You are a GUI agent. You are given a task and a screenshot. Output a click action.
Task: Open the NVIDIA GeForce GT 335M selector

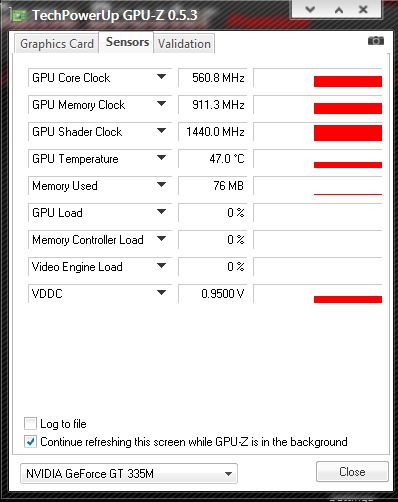(129, 473)
